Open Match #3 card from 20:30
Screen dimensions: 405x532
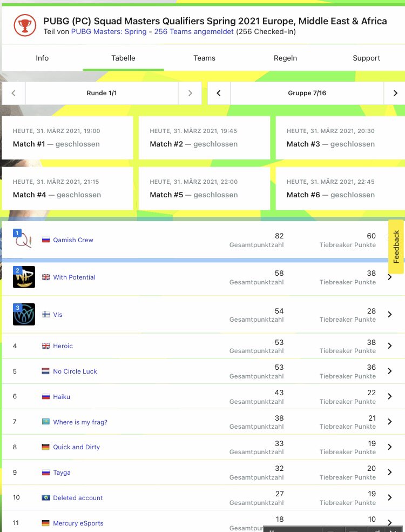coord(340,138)
